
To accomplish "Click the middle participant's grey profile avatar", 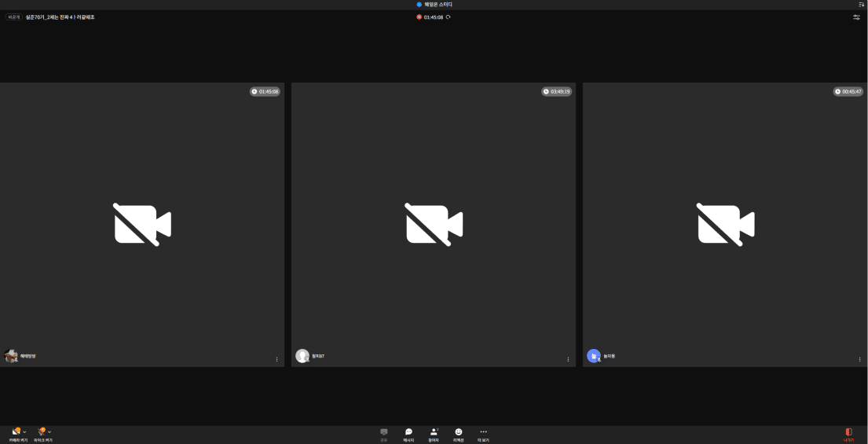I will [302, 356].
